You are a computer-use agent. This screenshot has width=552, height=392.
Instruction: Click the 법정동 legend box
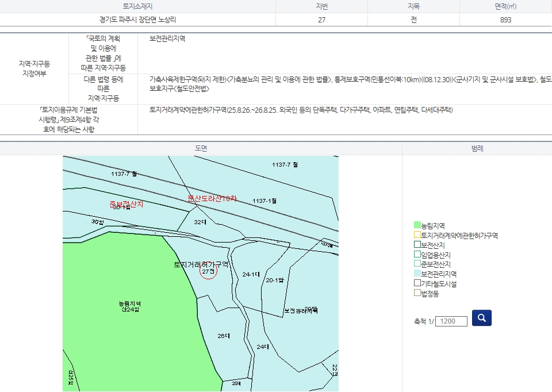(x=417, y=294)
